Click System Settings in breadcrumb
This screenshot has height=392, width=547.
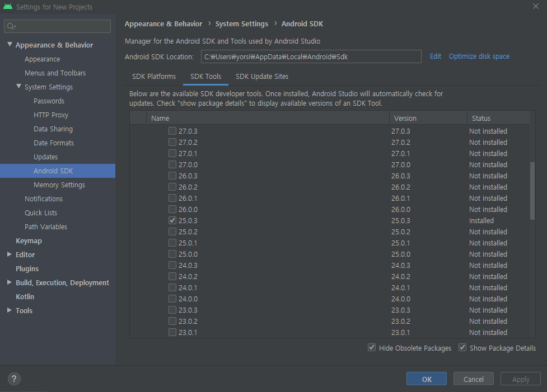(x=242, y=23)
